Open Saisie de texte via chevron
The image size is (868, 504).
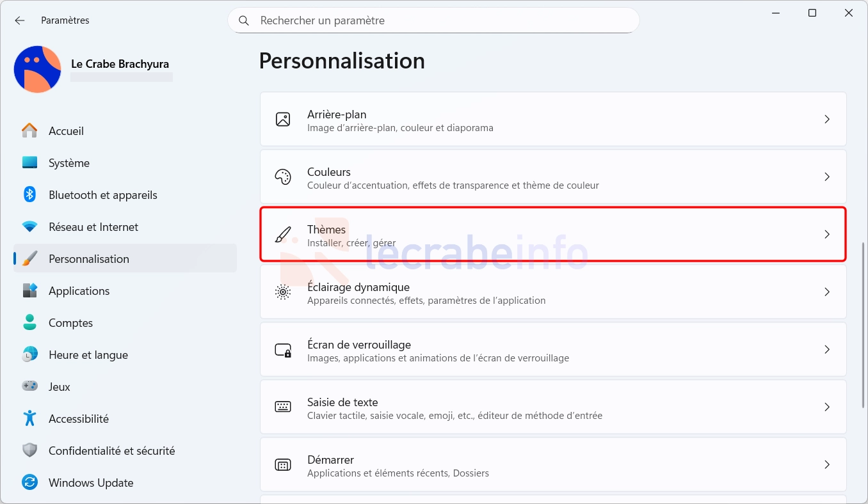point(827,407)
